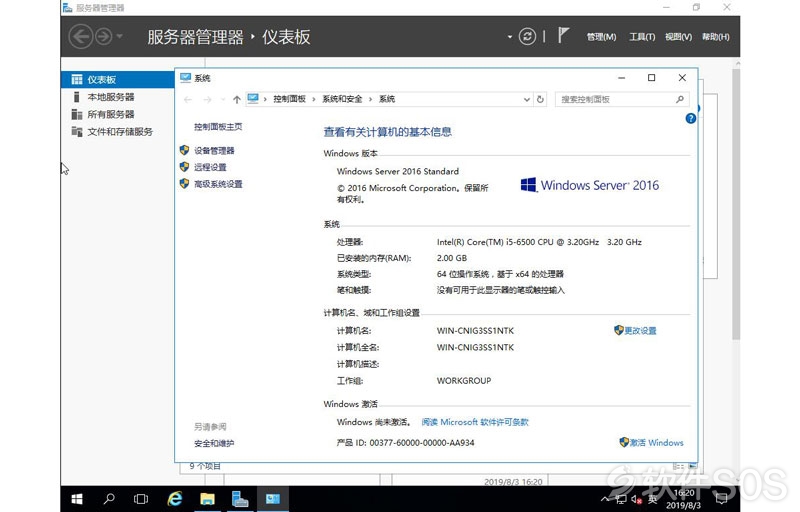Open 高级系统设置 link
Viewport: 800px width, 512px height.
218,184
